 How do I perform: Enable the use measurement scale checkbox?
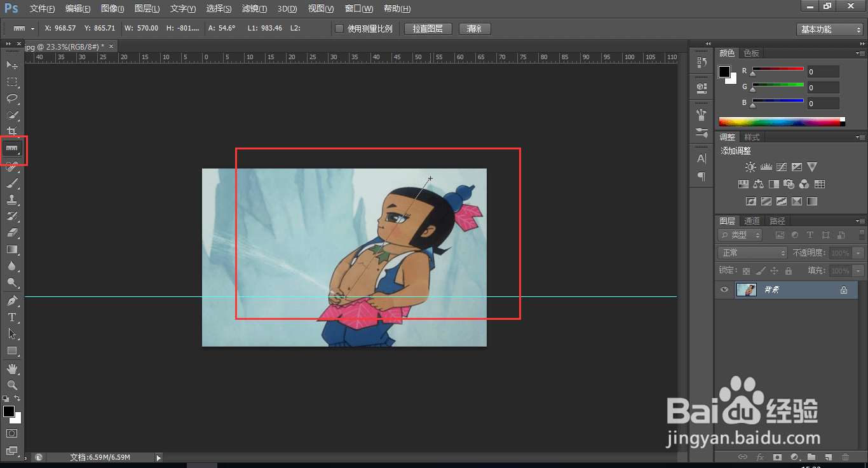(x=339, y=29)
